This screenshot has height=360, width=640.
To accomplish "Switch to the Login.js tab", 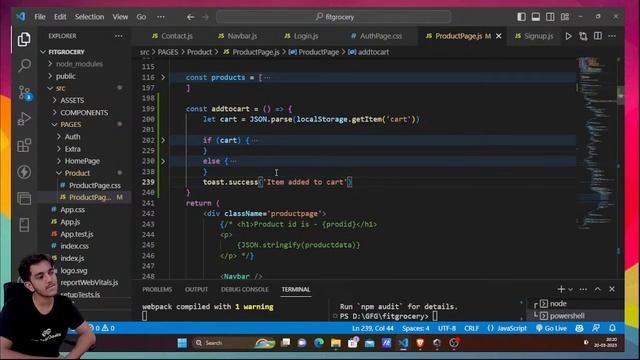I will point(301,36).
